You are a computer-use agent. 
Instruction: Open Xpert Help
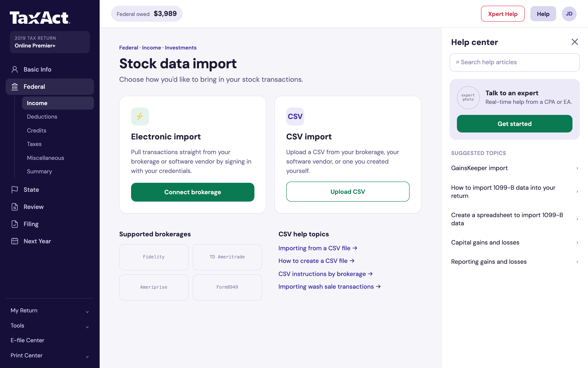click(x=503, y=14)
